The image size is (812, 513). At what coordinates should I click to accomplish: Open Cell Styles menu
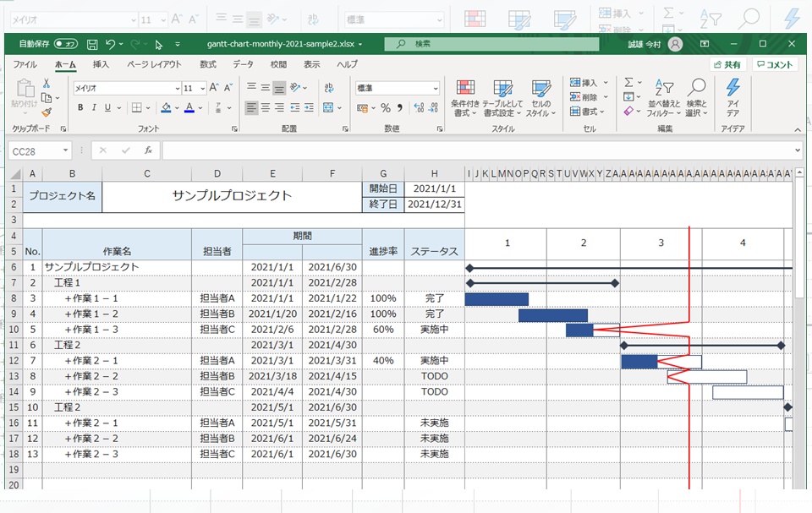click(x=540, y=98)
